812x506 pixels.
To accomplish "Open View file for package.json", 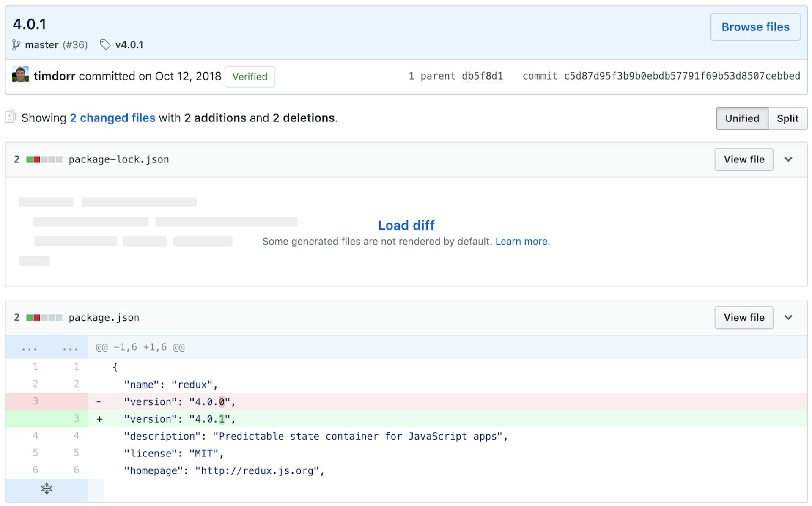I will pyautogui.click(x=743, y=317).
